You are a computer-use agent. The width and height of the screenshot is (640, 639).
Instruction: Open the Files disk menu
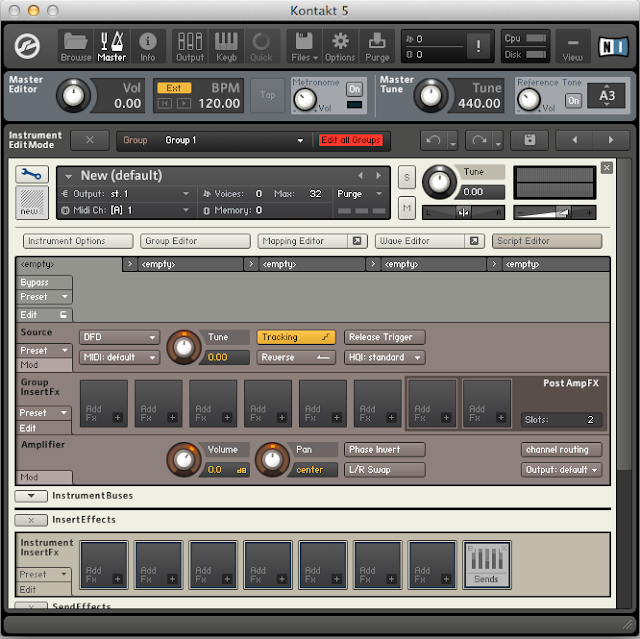304,46
